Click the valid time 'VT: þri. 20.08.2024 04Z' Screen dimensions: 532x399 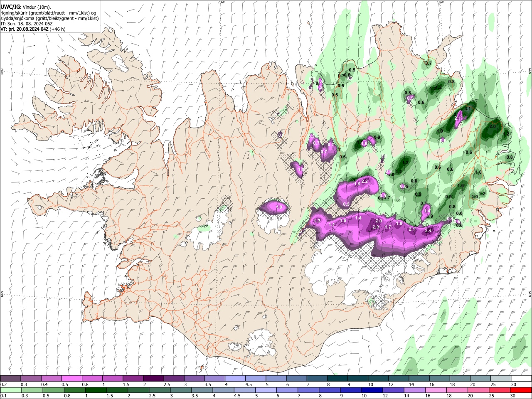tap(25, 29)
